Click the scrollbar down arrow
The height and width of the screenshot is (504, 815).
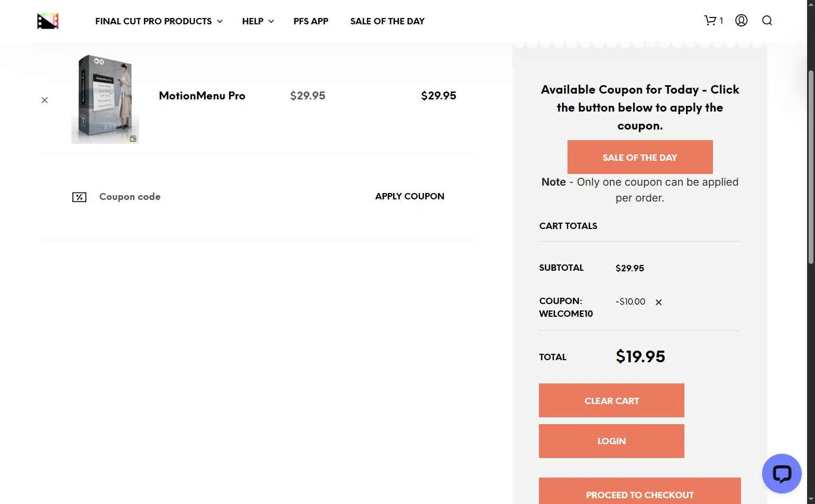tap(811, 499)
